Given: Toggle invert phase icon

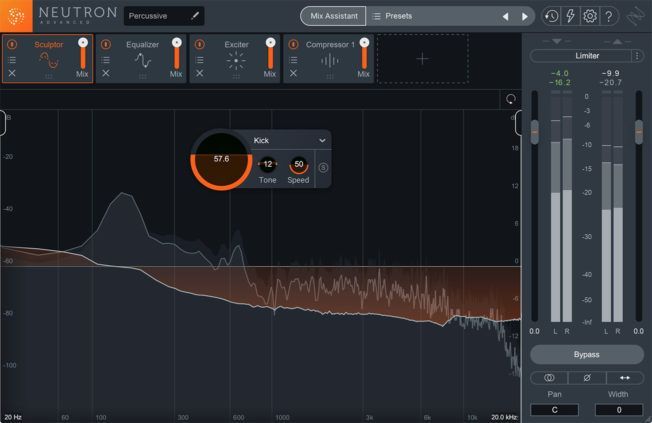Looking at the screenshot, I should click(x=587, y=378).
